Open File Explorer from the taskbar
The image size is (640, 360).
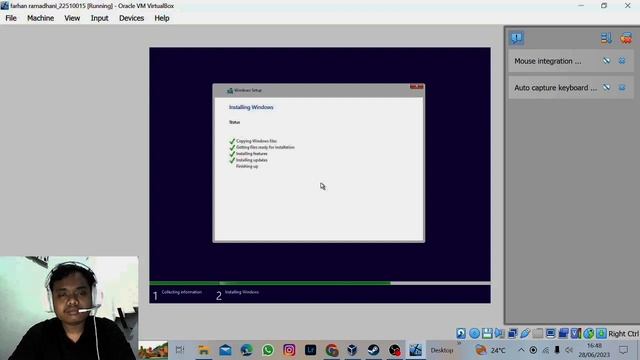click(203, 350)
